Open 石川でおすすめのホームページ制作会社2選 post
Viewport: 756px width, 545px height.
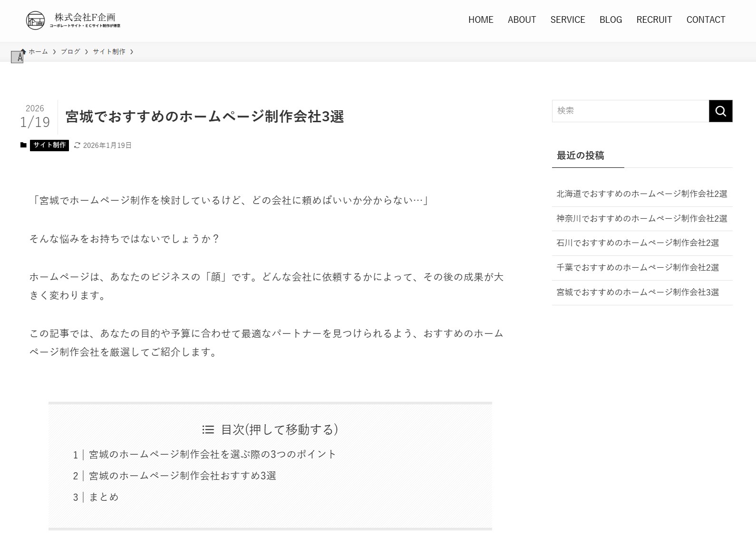click(x=638, y=243)
